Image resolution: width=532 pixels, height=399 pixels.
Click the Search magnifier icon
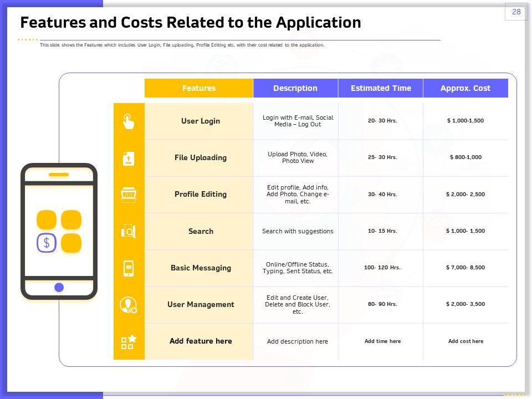point(129,231)
